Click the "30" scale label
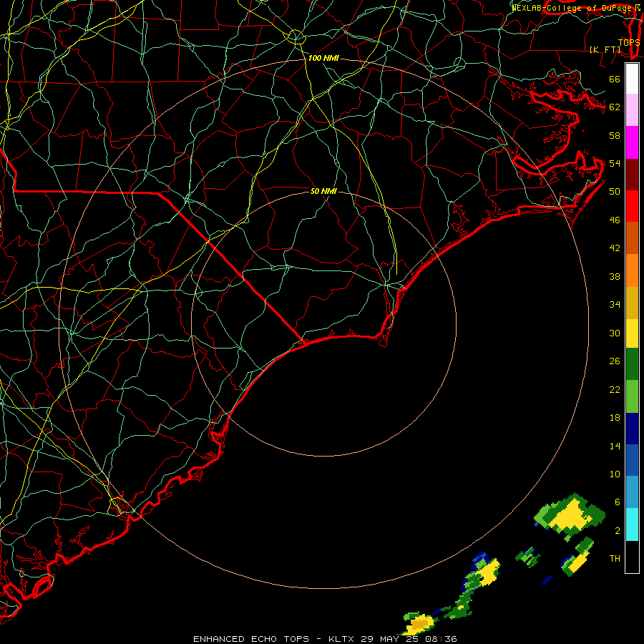The image size is (644, 644). click(x=615, y=333)
